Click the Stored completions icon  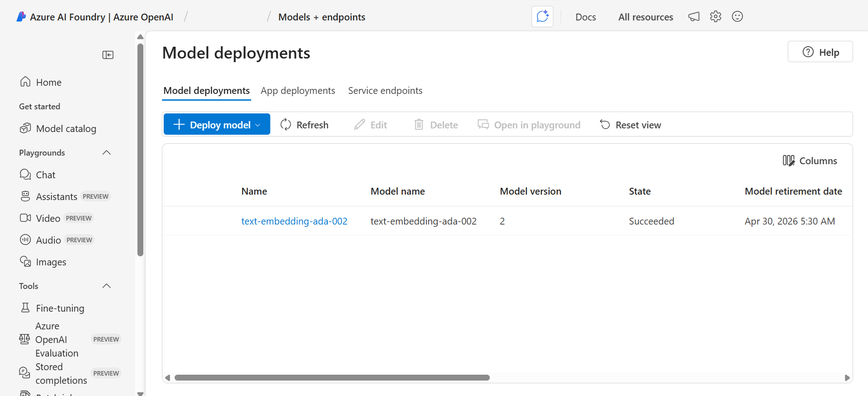coord(24,373)
